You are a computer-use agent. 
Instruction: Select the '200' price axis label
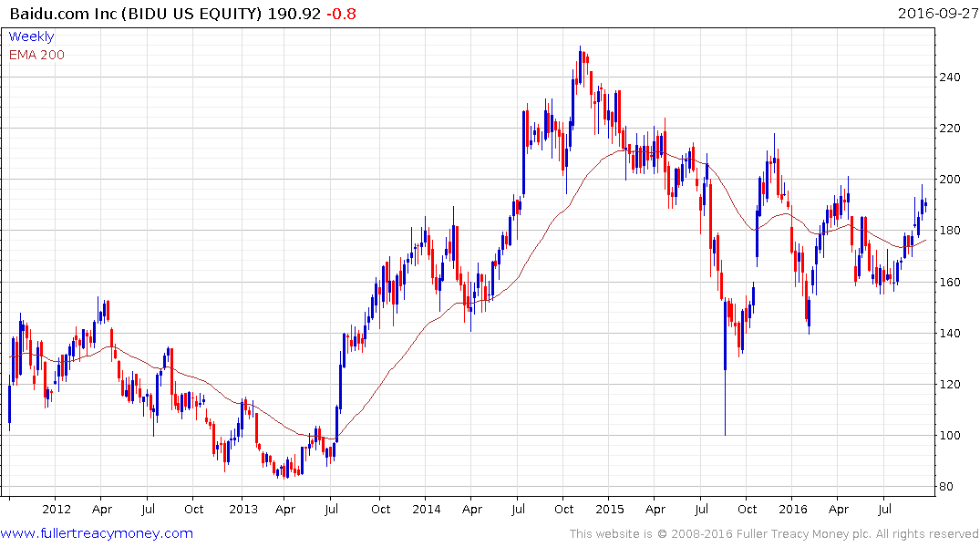pyautogui.click(x=950, y=180)
